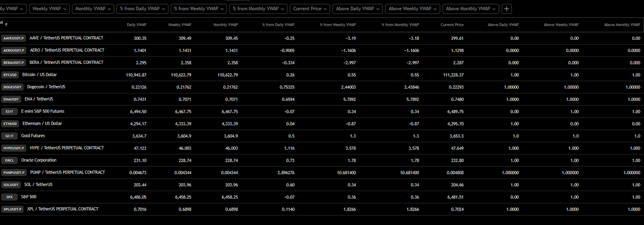
Task: Open the Above Monthly VWAP filter dropdown
Action: pos(471,9)
